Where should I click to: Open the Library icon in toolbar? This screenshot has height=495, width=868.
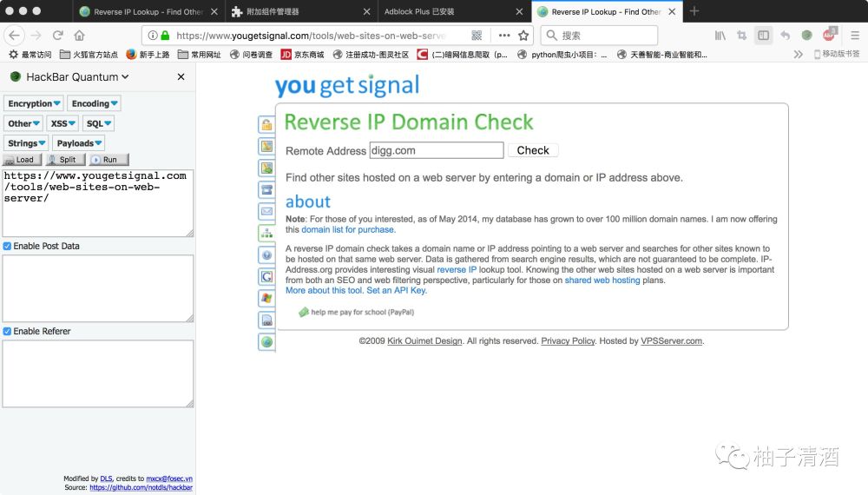(720, 36)
